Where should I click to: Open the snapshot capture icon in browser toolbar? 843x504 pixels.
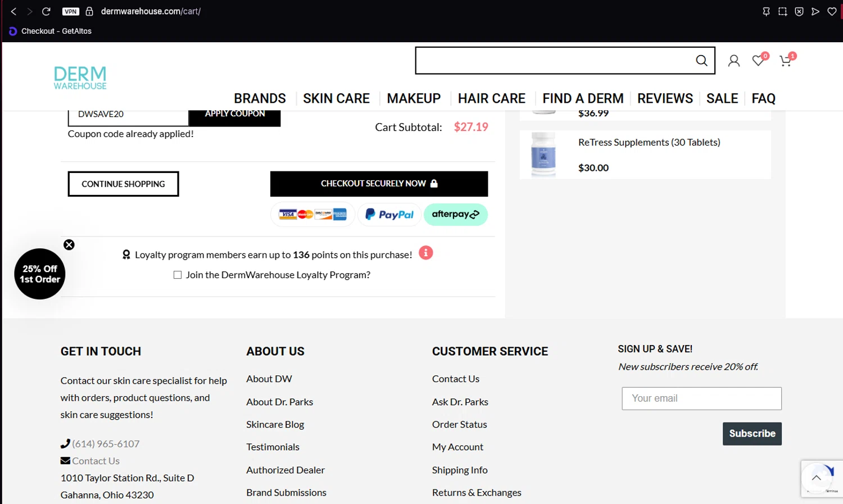click(x=782, y=11)
